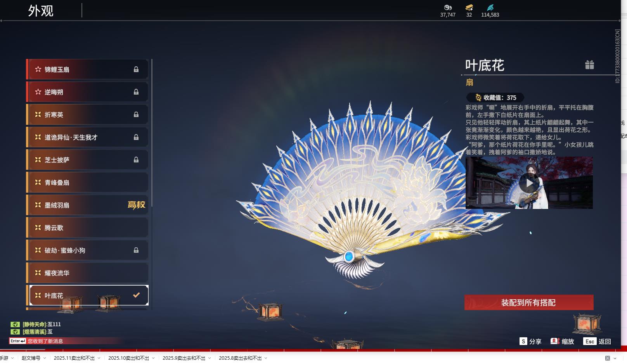Image resolution: width=627 pixels, height=364 pixels.
Task: Click the 装配到所有搭配 button
Action: [529, 302]
